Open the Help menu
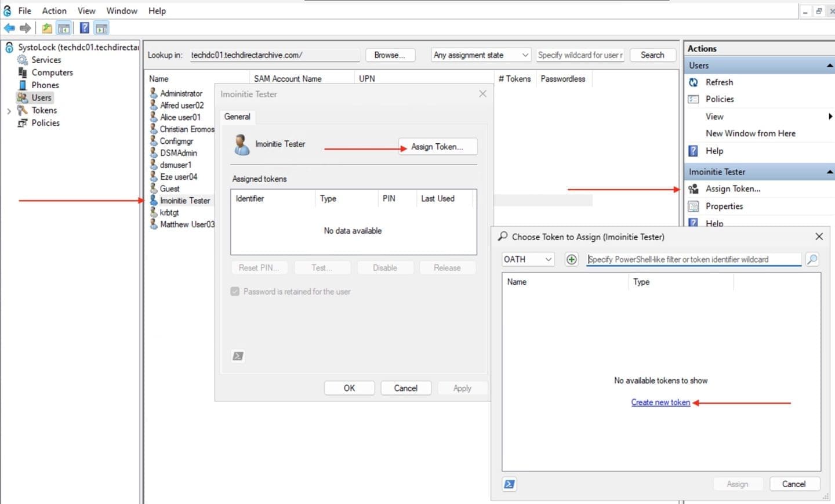This screenshot has height=504, width=835. point(157,10)
